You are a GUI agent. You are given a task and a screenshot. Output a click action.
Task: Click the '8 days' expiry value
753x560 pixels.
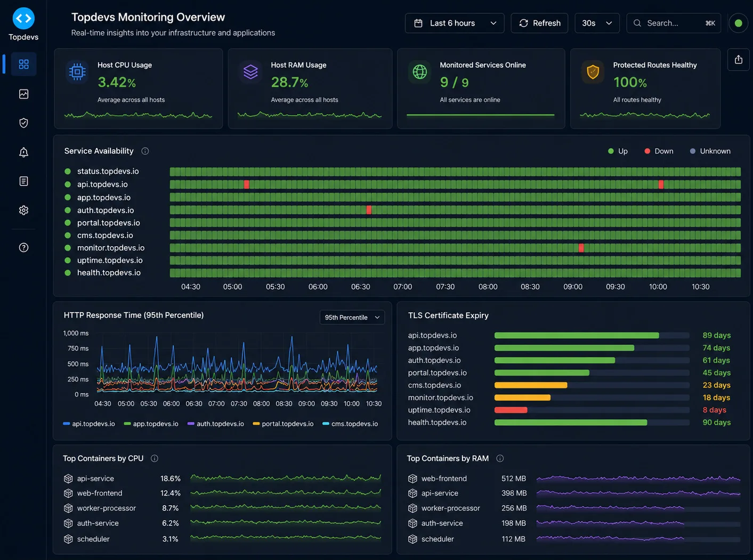pos(715,410)
